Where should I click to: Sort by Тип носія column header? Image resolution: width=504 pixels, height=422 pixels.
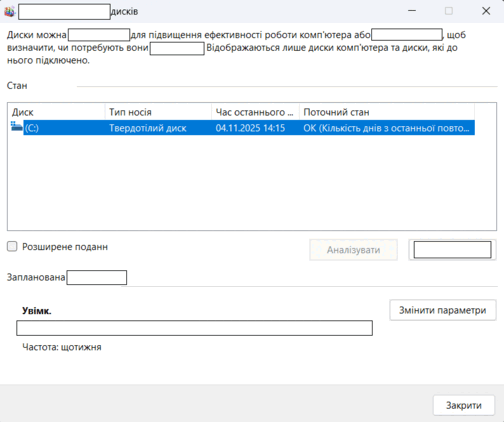pyautogui.click(x=158, y=112)
